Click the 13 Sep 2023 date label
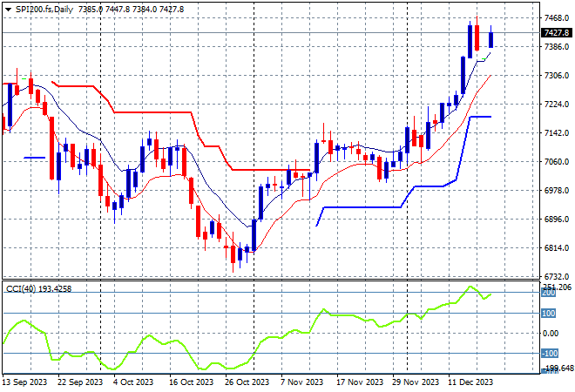The width and height of the screenshot is (575, 392). (24, 382)
